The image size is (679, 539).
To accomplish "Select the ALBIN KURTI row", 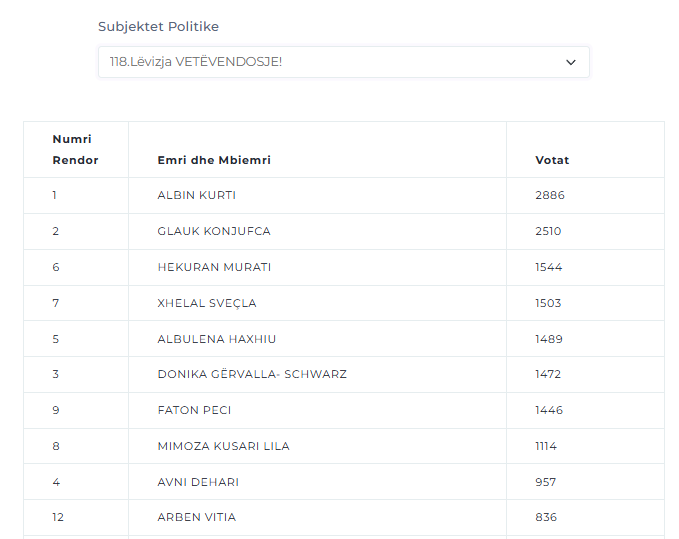I will (x=344, y=195).
